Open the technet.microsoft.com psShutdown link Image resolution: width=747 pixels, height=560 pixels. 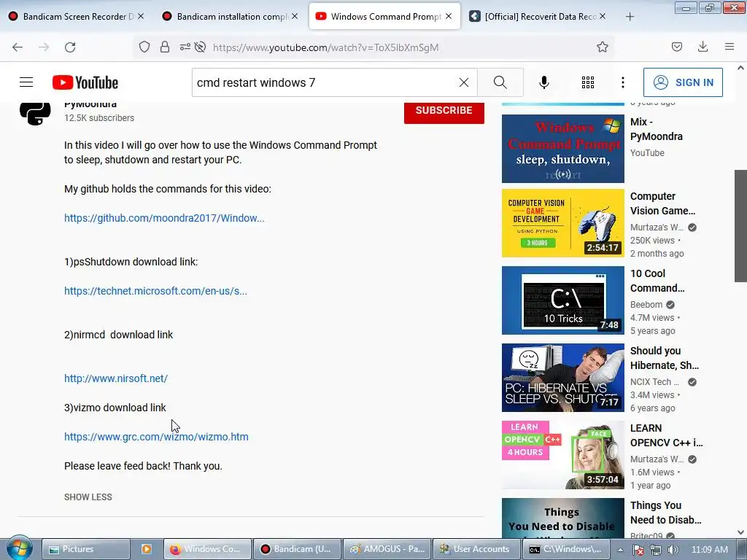156,291
